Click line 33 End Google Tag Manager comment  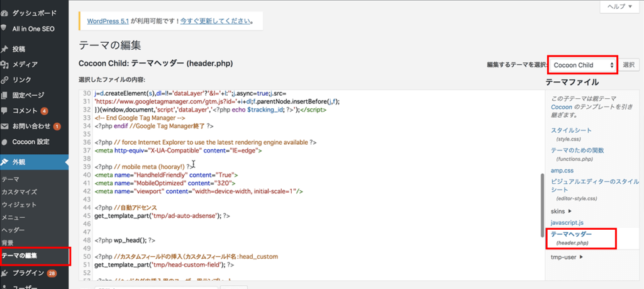point(140,118)
